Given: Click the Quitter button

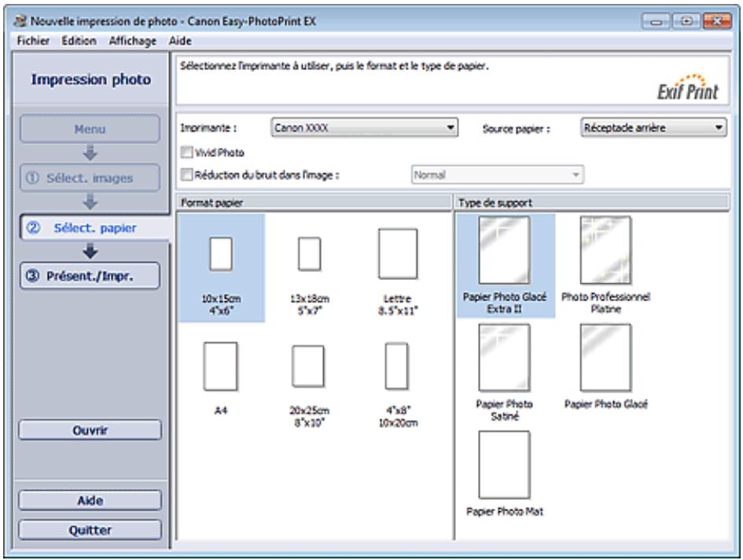Looking at the screenshot, I should (90, 529).
